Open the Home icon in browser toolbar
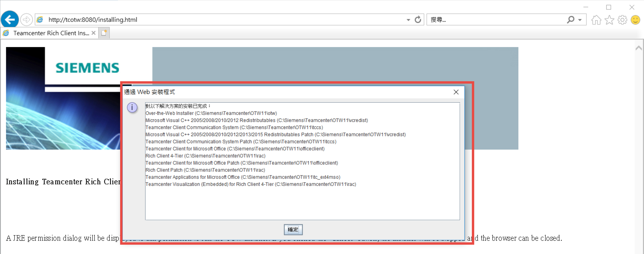The width and height of the screenshot is (644, 254). pyautogui.click(x=596, y=20)
